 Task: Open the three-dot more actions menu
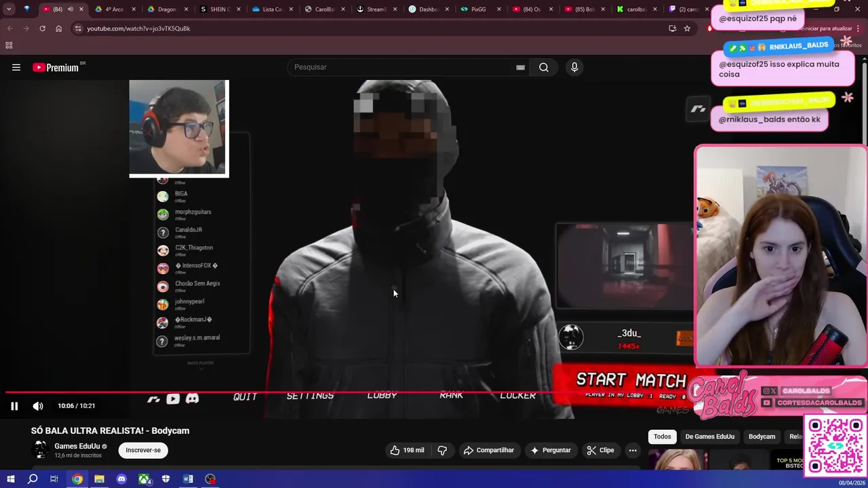pyautogui.click(x=633, y=450)
